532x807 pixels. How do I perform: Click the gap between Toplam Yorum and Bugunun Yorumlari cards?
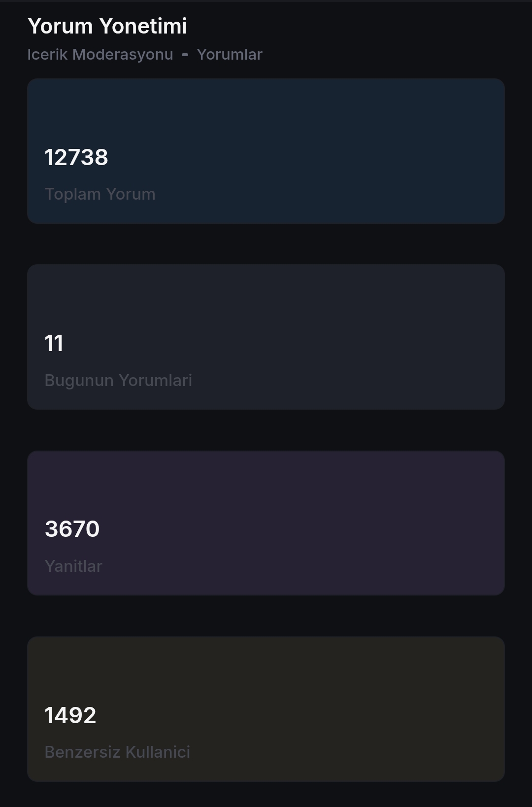[266, 244]
